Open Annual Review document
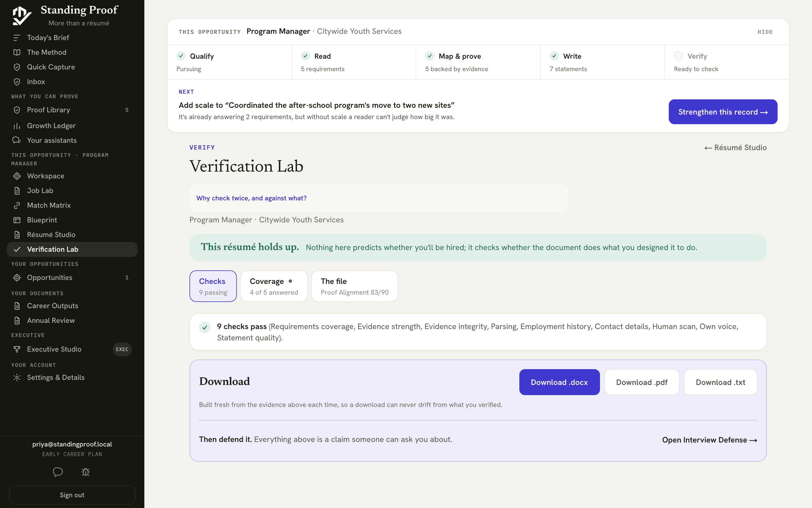812x508 pixels. point(72,321)
